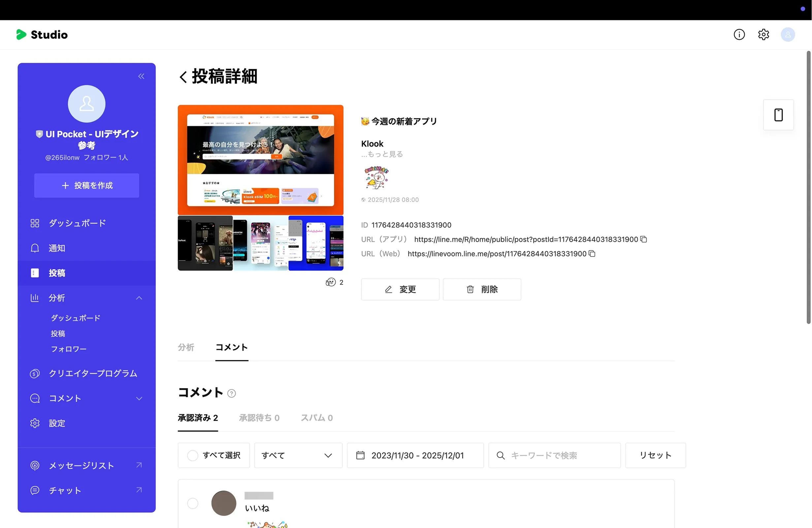Open the info icon in the top bar
The height and width of the screenshot is (528, 812).
pyautogui.click(x=739, y=34)
